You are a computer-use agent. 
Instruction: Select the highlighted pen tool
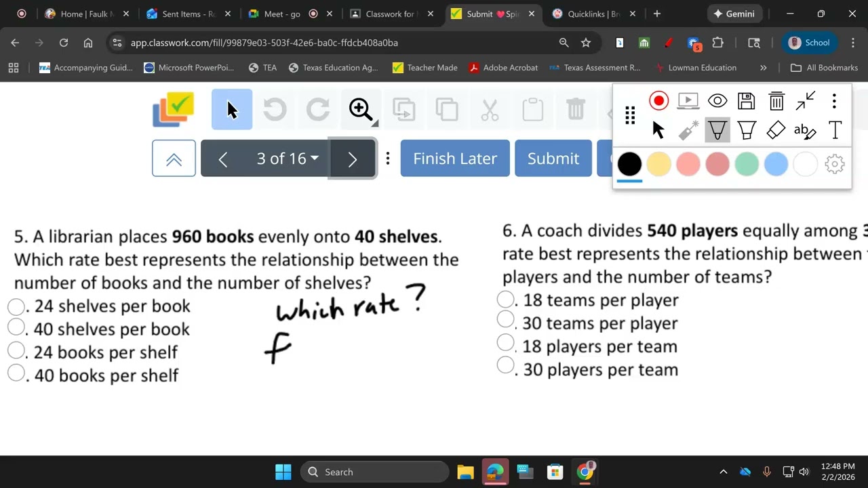tap(717, 130)
